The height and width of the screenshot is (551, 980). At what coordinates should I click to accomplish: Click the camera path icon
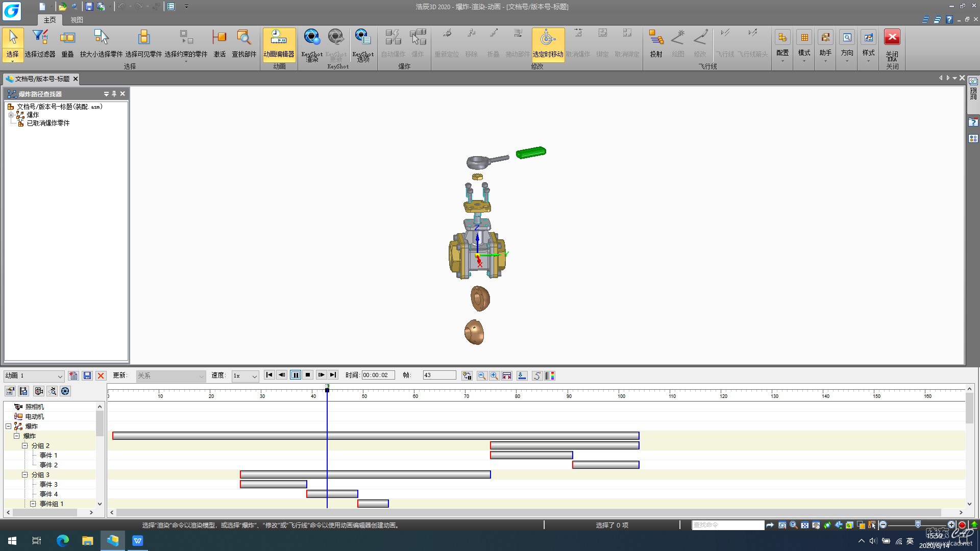click(52, 391)
